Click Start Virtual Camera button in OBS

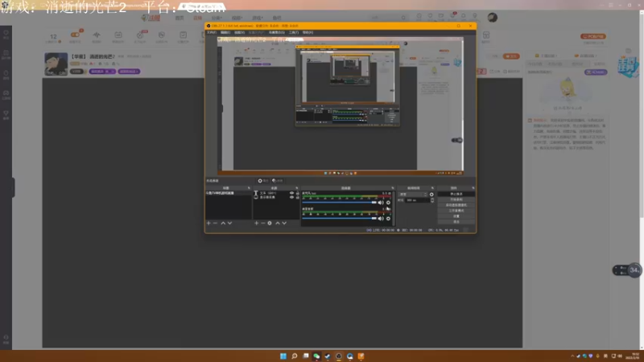[456, 205]
